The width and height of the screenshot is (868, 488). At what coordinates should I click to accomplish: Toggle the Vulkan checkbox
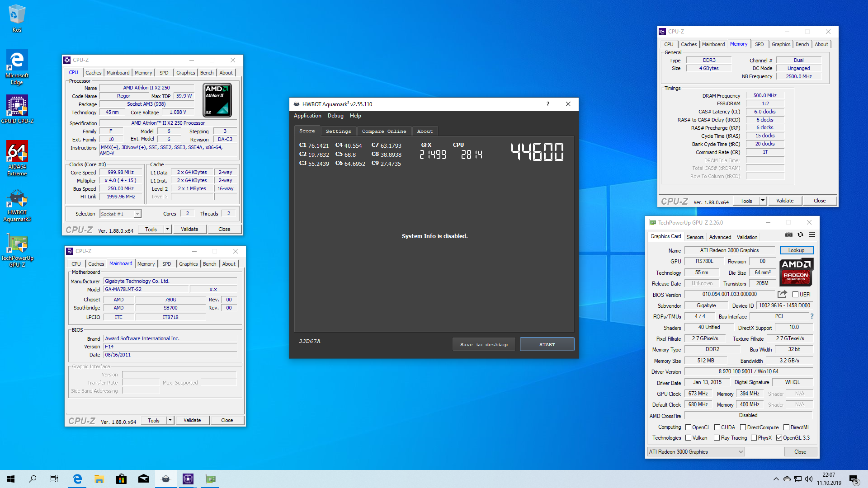pos(689,438)
